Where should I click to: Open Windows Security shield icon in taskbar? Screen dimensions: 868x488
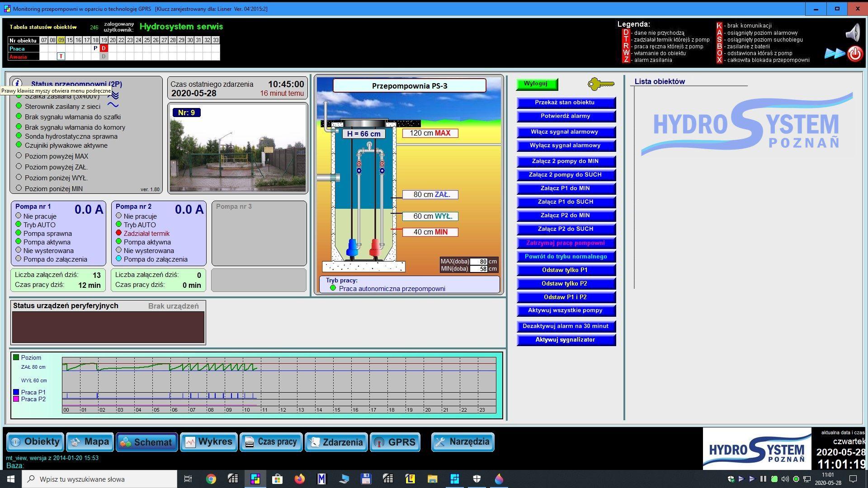point(476,479)
